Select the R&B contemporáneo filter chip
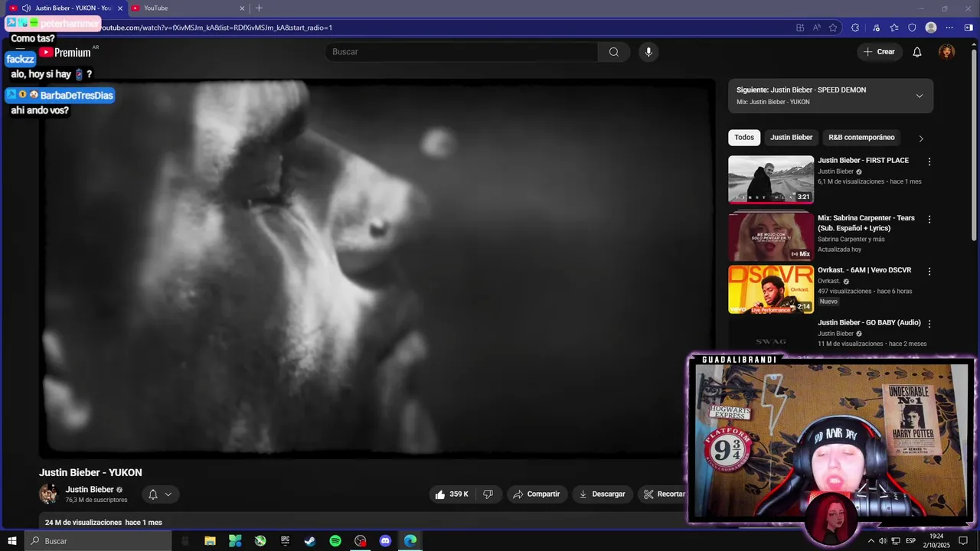Viewport: 980px width, 551px height. (861, 138)
